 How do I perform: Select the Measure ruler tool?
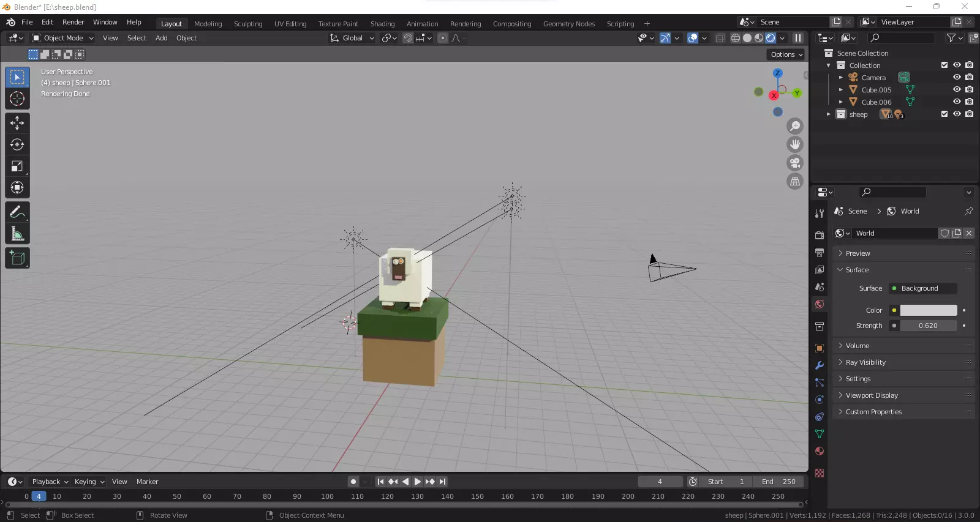17,234
